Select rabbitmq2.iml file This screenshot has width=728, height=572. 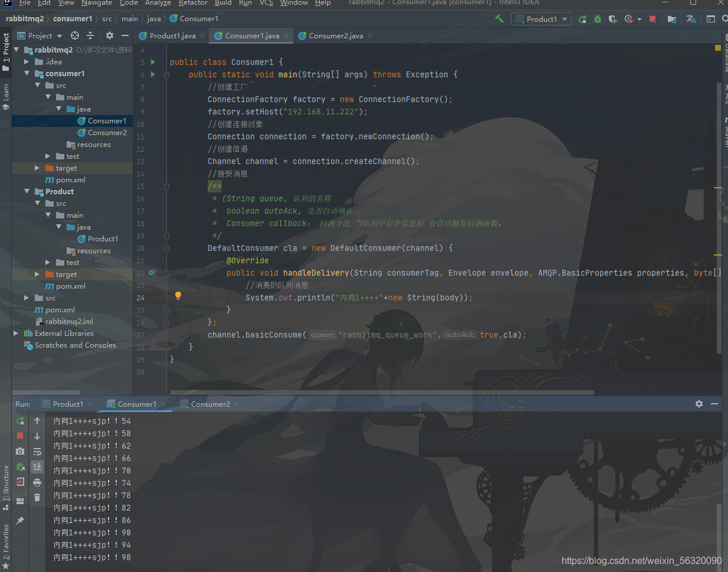pyautogui.click(x=69, y=321)
